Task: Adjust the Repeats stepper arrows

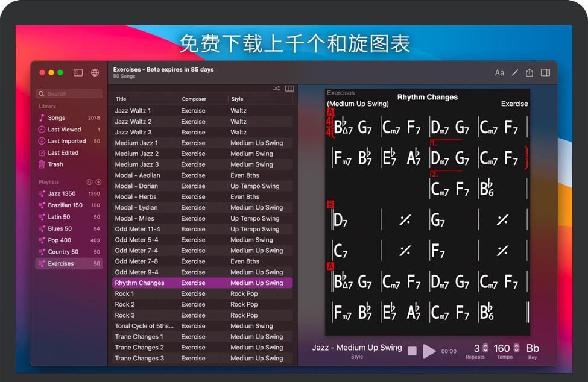Action: 485,348
